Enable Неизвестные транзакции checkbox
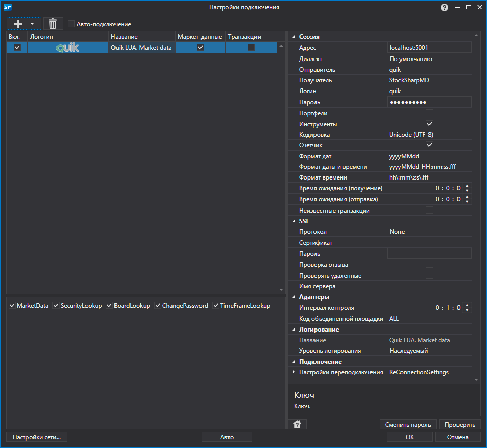 pyautogui.click(x=429, y=210)
